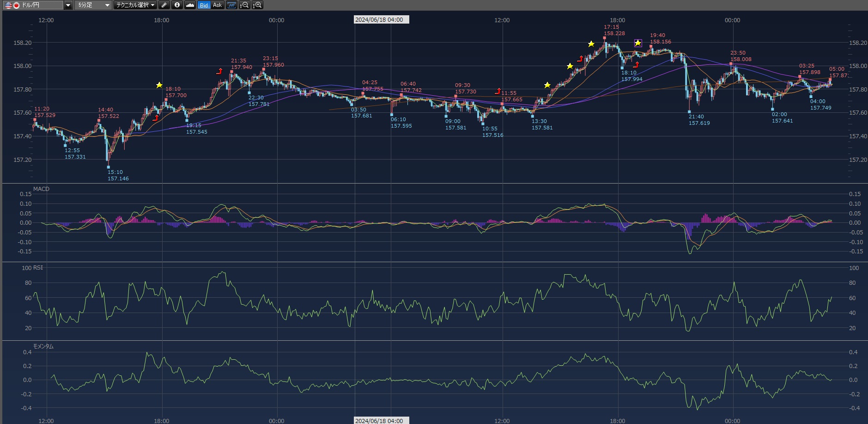The width and height of the screenshot is (868, 424).
Task: Zoom out with minus magnifier icon
Action: [244, 5]
